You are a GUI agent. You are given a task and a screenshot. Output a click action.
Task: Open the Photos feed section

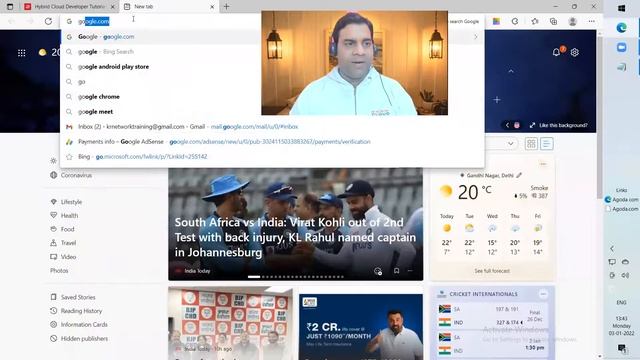[x=59, y=271]
